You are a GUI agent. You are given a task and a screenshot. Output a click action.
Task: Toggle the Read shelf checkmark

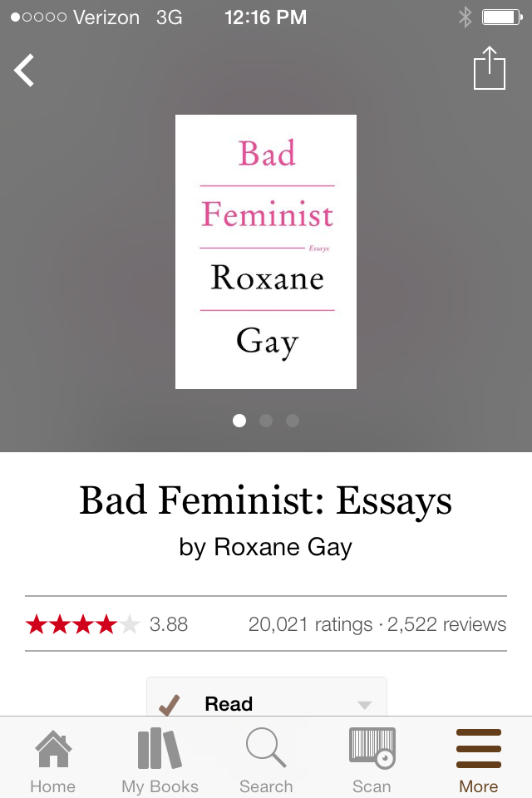(170, 705)
